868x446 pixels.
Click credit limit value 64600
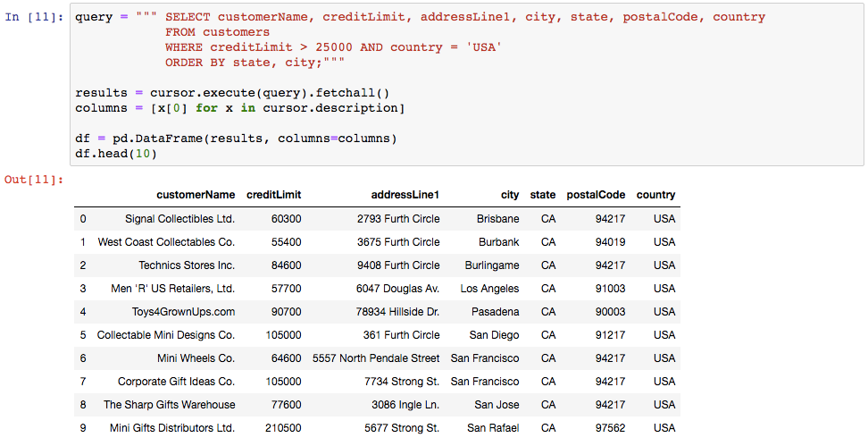point(286,358)
